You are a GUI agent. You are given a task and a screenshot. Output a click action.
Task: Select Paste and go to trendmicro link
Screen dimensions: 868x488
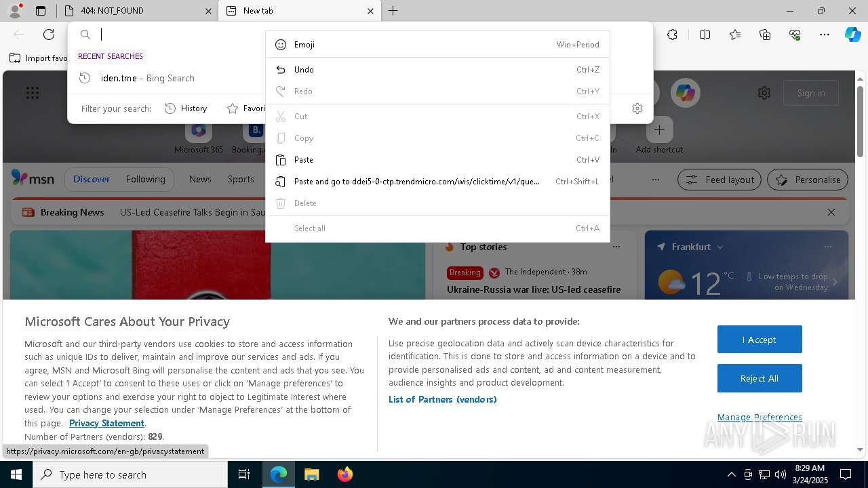[437, 182]
